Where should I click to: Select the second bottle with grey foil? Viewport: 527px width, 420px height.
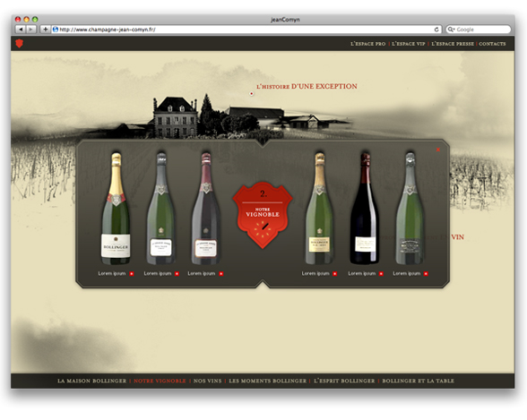pyautogui.click(x=161, y=209)
